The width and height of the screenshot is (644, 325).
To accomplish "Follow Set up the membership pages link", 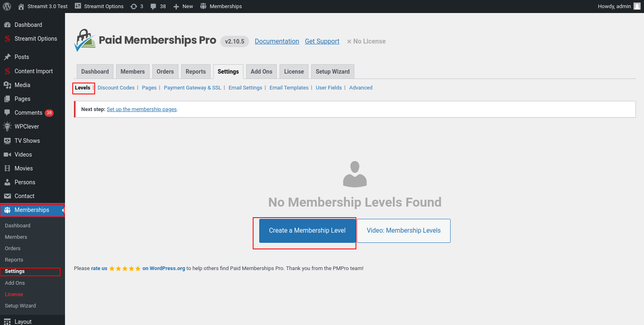I will click(x=142, y=109).
